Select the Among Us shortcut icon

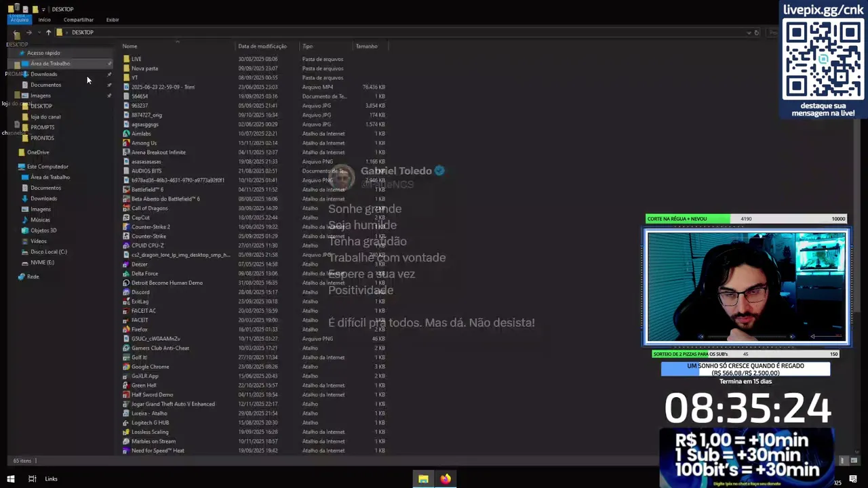point(126,143)
